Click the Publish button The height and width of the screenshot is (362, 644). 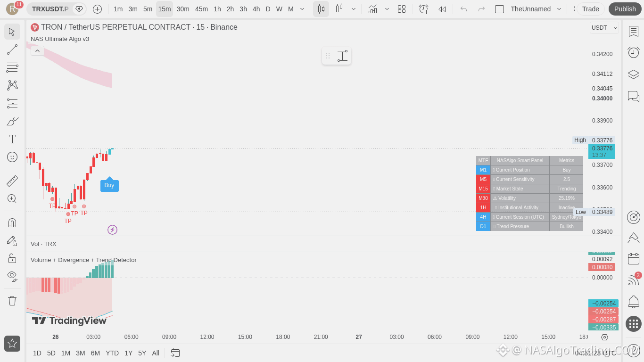pyautogui.click(x=625, y=9)
